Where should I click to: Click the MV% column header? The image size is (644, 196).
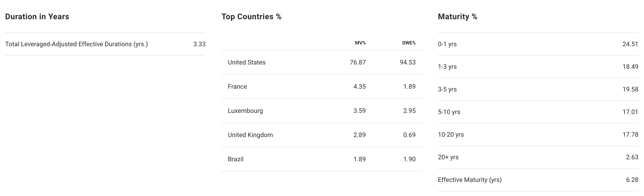pos(360,43)
